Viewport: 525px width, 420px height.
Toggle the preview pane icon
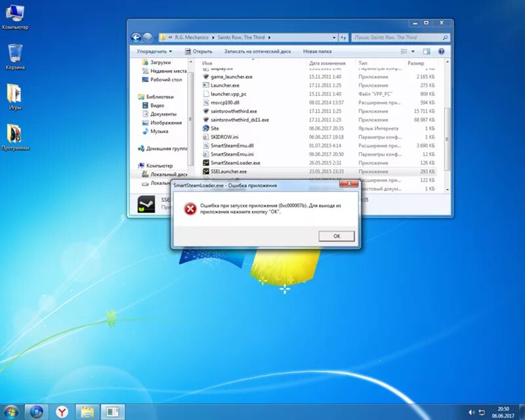click(x=427, y=51)
